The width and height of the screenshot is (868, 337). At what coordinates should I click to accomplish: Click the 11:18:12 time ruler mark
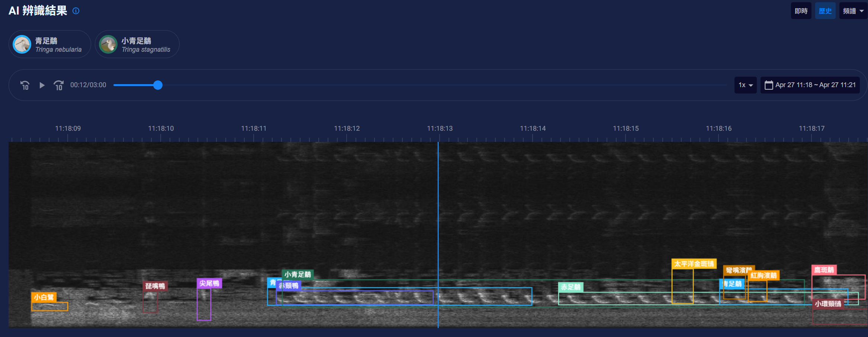point(347,128)
